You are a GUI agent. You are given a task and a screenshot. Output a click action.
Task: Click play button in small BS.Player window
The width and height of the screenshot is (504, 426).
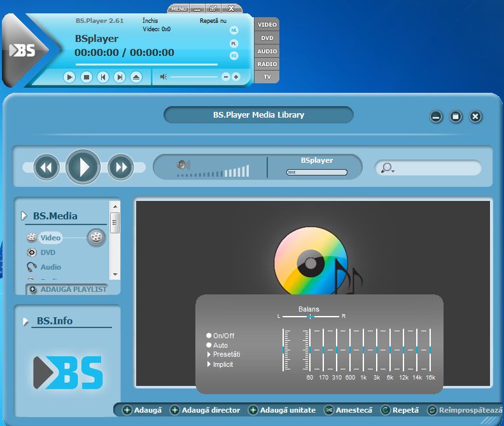click(69, 77)
